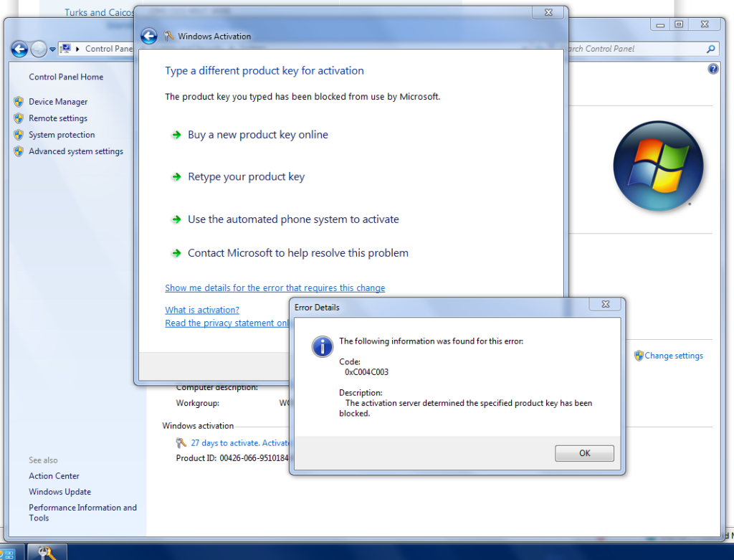734x560 pixels.
Task: Click OK in the Error Details dialog
Action: pos(584,453)
